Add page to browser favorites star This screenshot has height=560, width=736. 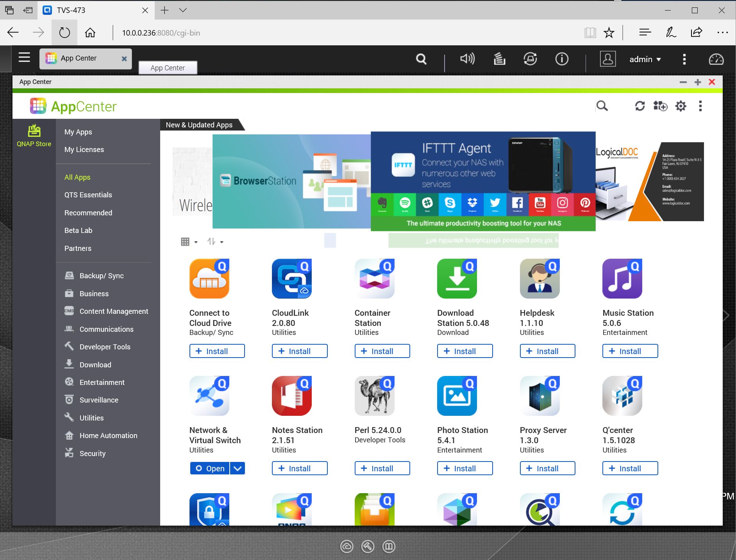pyautogui.click(x=609, y=32)
